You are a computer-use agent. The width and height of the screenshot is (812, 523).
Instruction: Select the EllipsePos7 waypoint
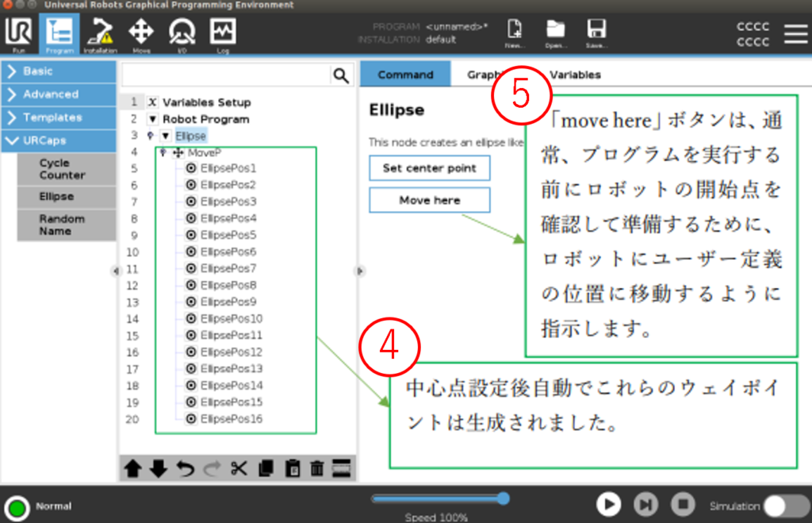click(x=228, y=268)
